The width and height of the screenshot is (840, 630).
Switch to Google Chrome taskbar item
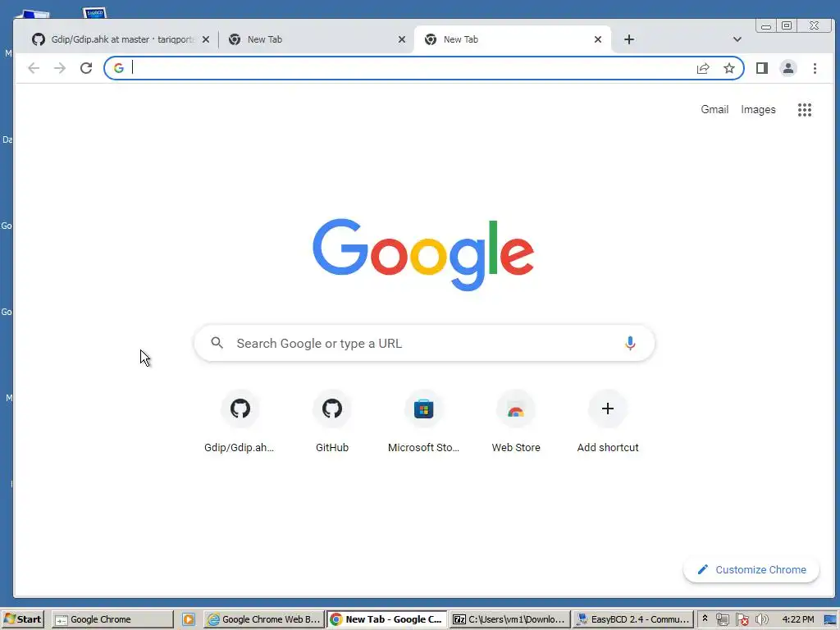coord(113,619)
